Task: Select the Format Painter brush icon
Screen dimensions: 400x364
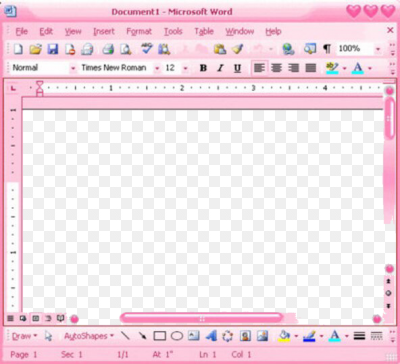Action: (238, 49)
